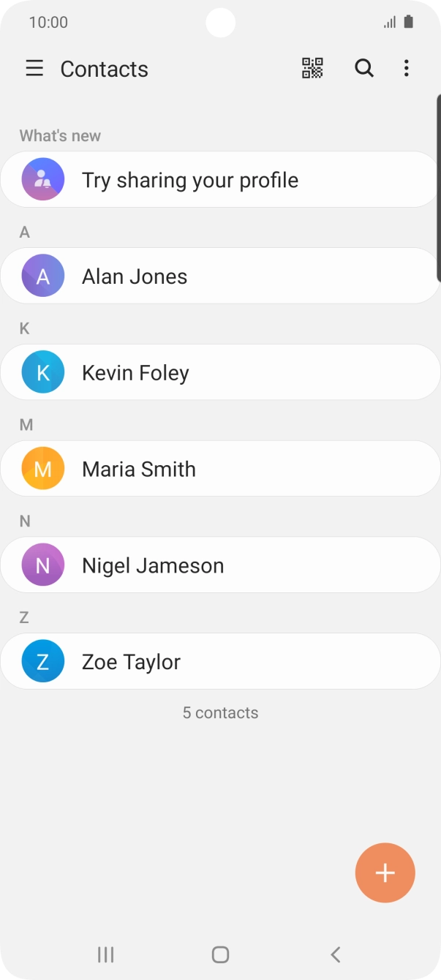Tap the profile sharing avatar icon
Screen dimensions: 441x980
click(x=42, y=179)
